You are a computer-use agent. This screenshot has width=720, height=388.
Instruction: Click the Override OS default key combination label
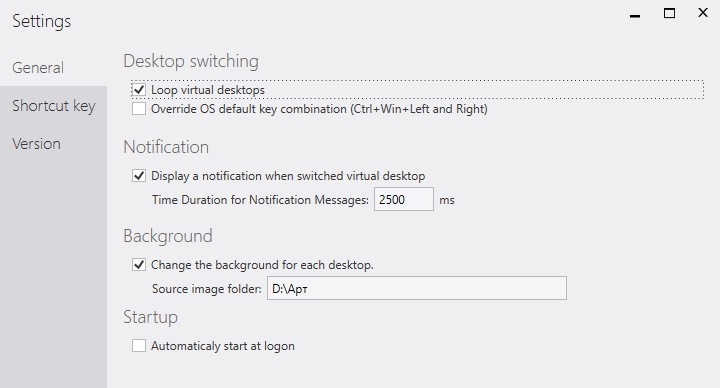319,109
